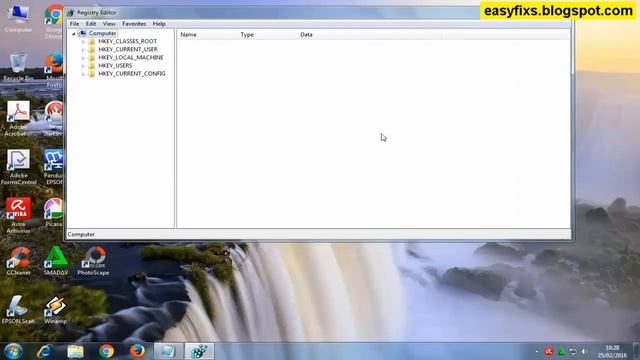Click the Show desktop button
Screen dimensions: 640x360
[636, 351]
